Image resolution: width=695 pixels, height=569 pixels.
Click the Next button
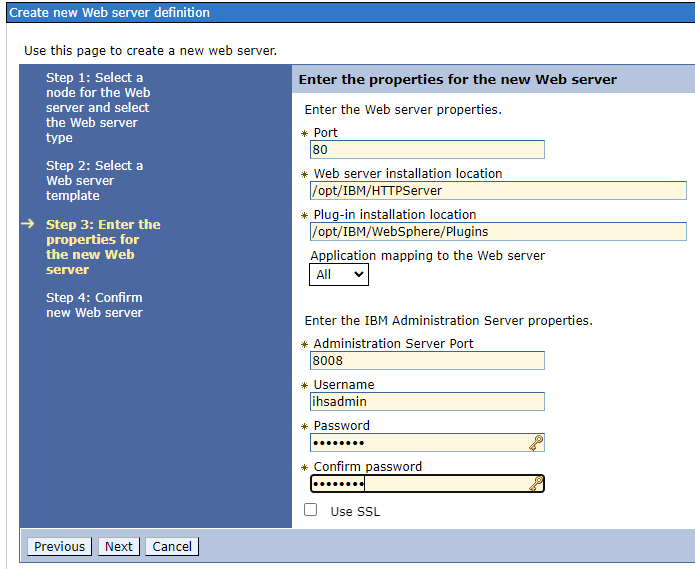(118, 546)
